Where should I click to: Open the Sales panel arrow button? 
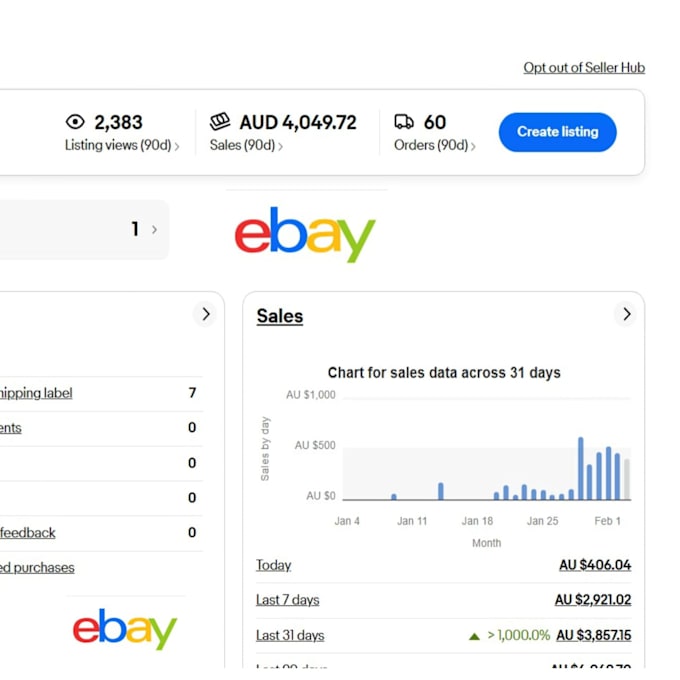626,314
